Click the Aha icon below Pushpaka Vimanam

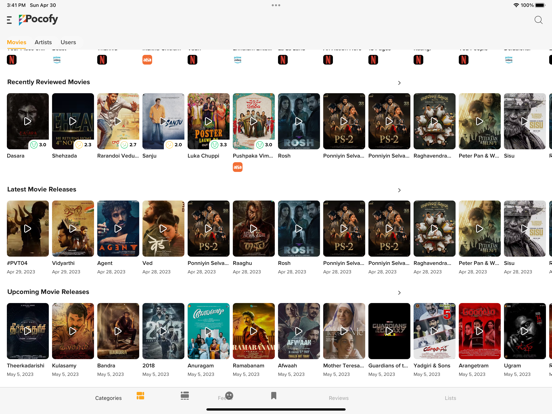[238, 167]
